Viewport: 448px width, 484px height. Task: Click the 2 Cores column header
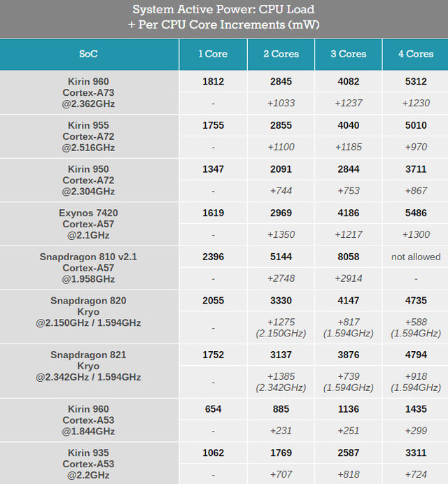281,55
